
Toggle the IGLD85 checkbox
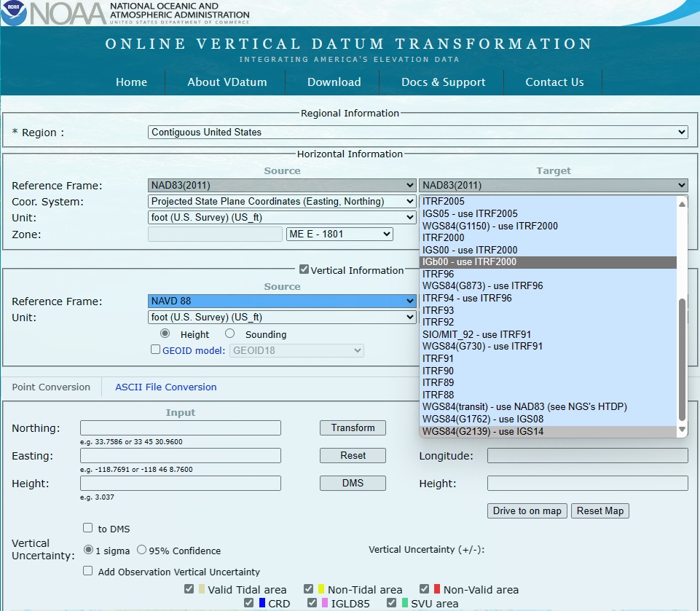tap(312, 602)
